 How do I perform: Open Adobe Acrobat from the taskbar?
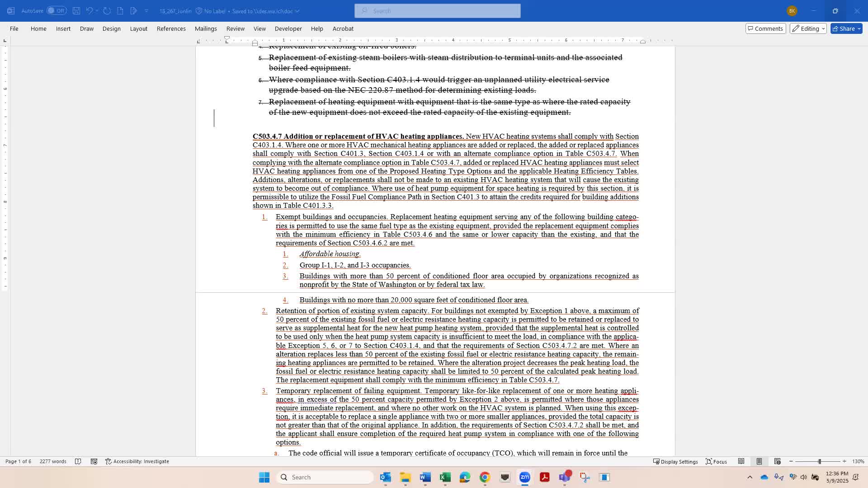click(544, 477)
